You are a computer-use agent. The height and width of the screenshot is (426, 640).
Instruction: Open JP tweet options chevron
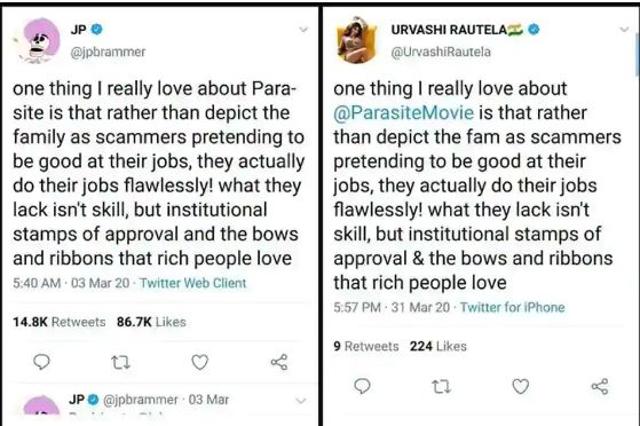coord(303,29)
